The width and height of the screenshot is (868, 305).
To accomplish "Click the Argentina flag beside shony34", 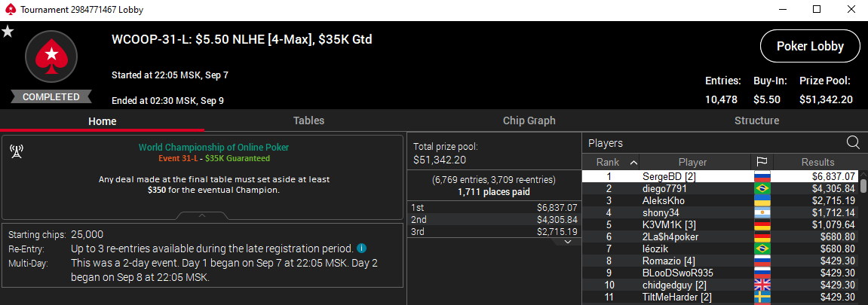I will point(762,213).
